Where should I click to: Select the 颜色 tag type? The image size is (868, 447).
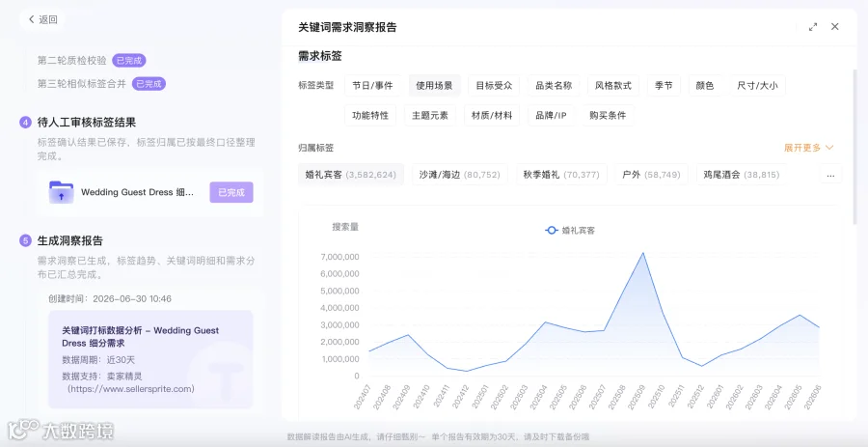click(705, 86)
